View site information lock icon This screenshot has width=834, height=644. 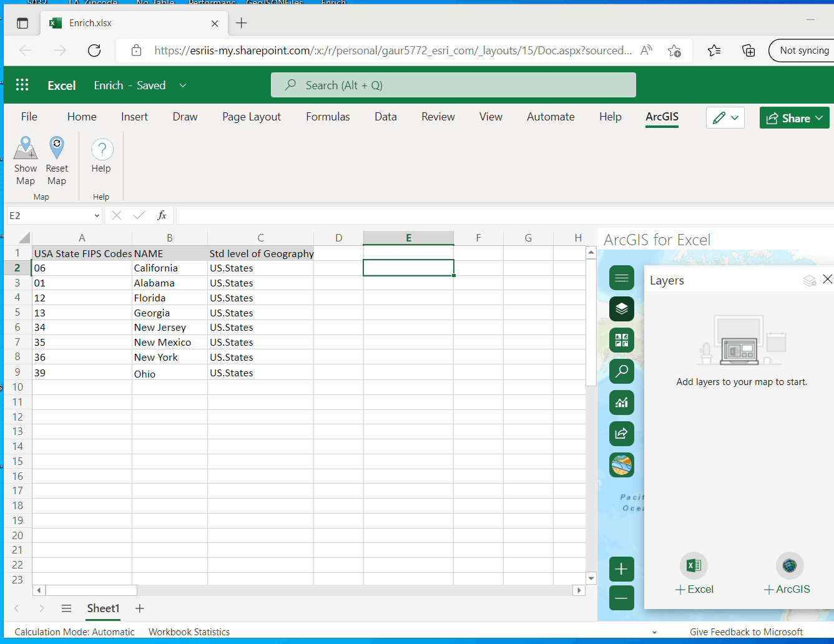coord(136,51)
